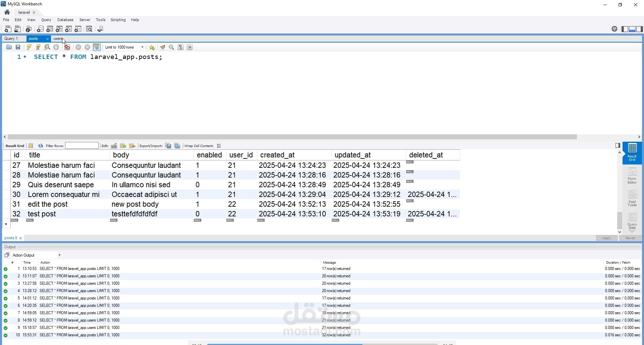This screenshot has height=345, width=644.
Task: Toggle the result side panel visibility icon
Action: [618, 145]
